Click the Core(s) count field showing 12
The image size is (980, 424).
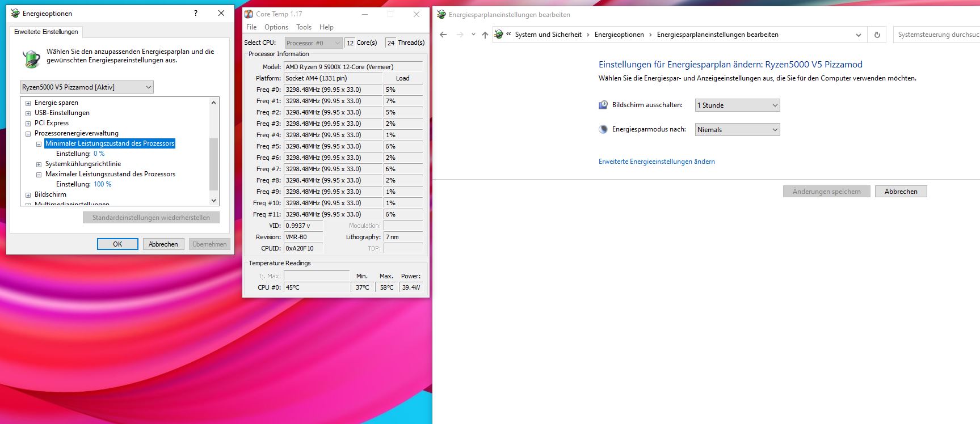point(350,43)
